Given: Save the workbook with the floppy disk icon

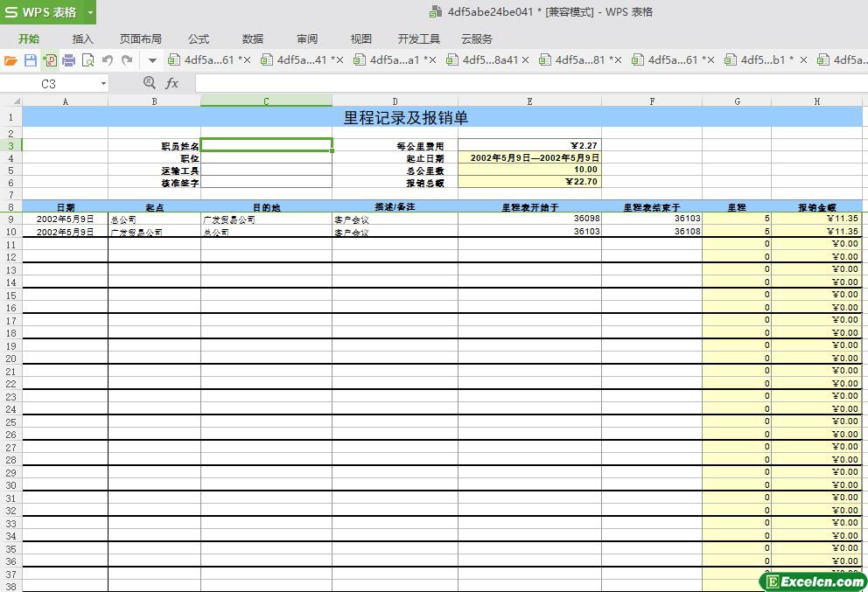Looking at the screenshot, I should (31, 60).
